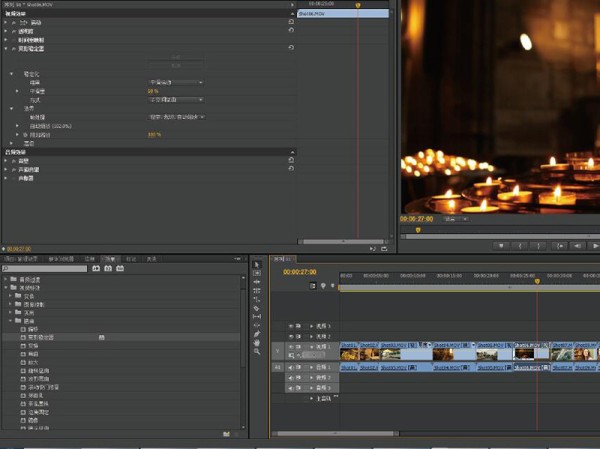Expand the Audio Transitions folder
The height and width of the screenshot is (449, 600).
(x=6, y=279)
